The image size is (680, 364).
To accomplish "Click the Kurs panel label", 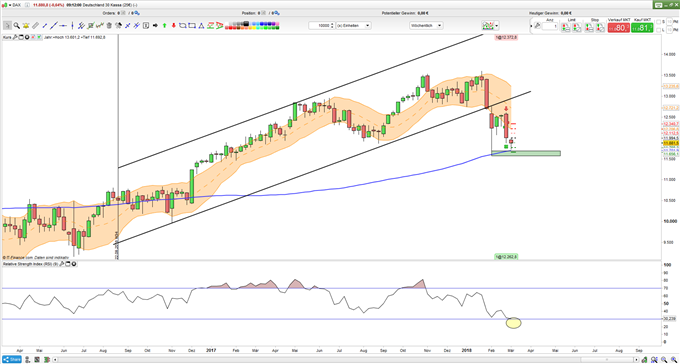I will pos(7,37).
